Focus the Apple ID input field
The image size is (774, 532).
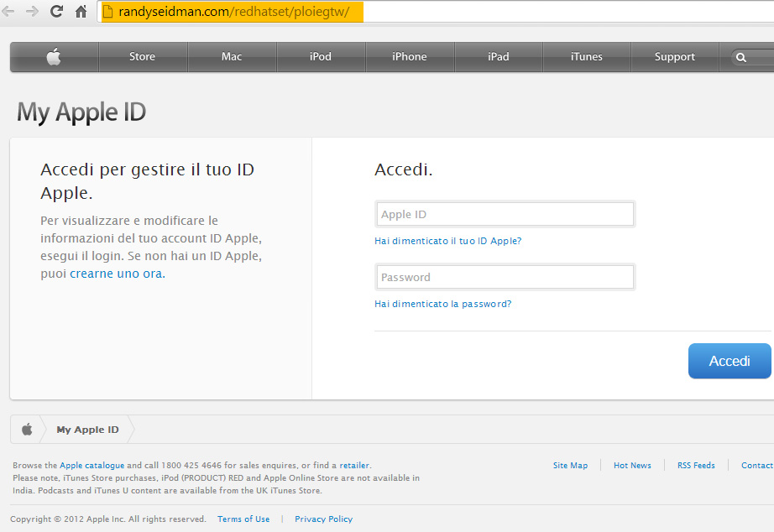coord(505,214)
